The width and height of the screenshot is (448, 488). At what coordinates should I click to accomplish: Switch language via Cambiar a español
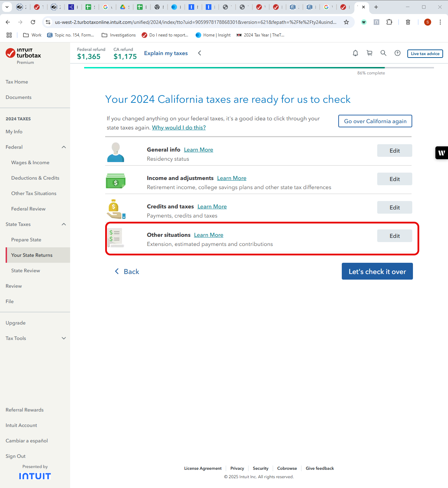pyautogui.click(x=27, y=441)
